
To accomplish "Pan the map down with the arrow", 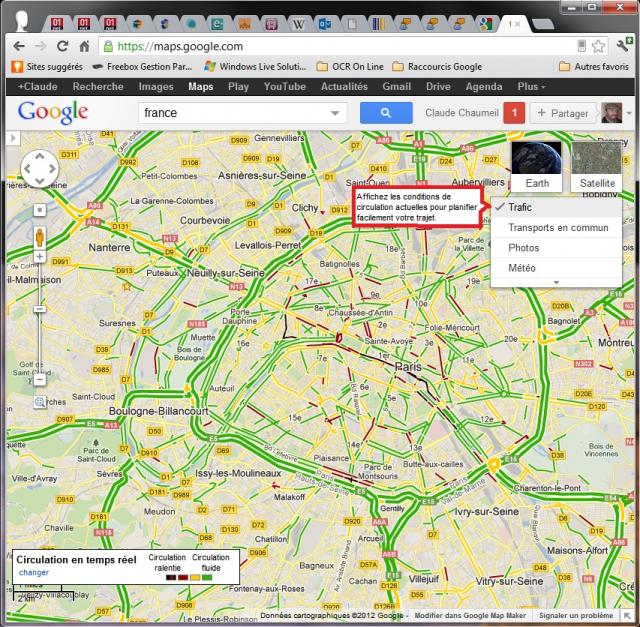I will point(39,180).
